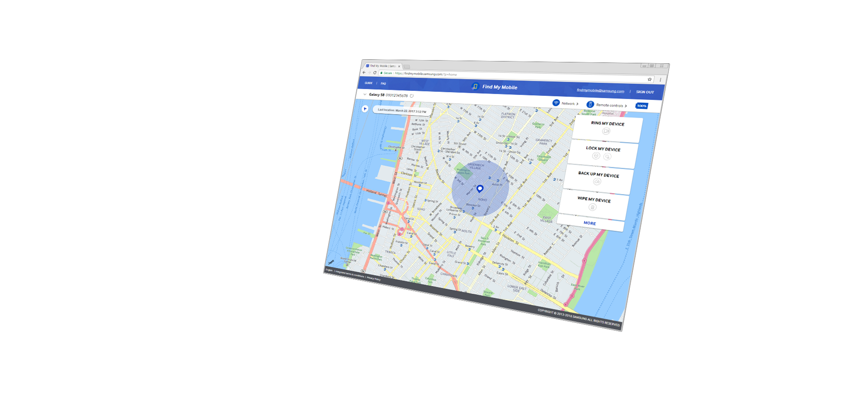Click the 'Galaxy S8' device name
The image size is (868, 407).
click(x=377, y=95)
